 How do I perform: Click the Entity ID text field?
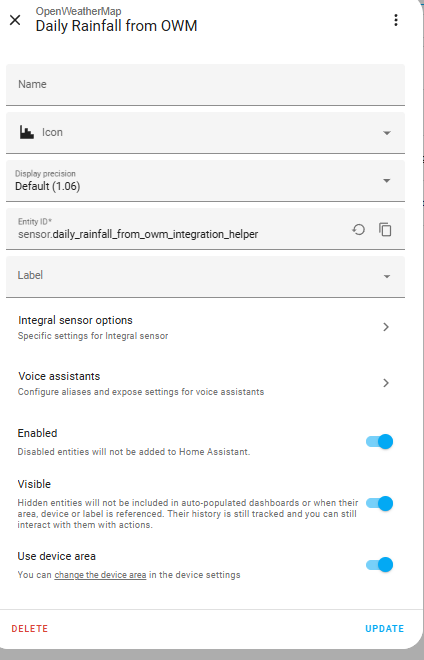click(177, 229)
